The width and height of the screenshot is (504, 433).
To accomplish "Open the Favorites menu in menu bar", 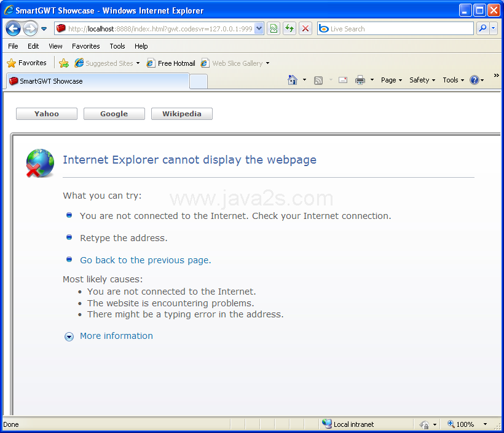I will tap(86, 46).
